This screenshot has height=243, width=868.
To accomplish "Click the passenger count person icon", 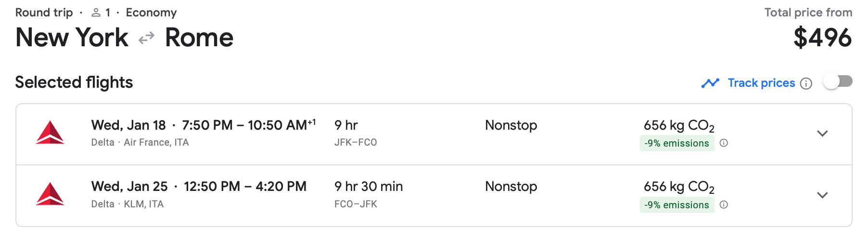I will 96,13.
